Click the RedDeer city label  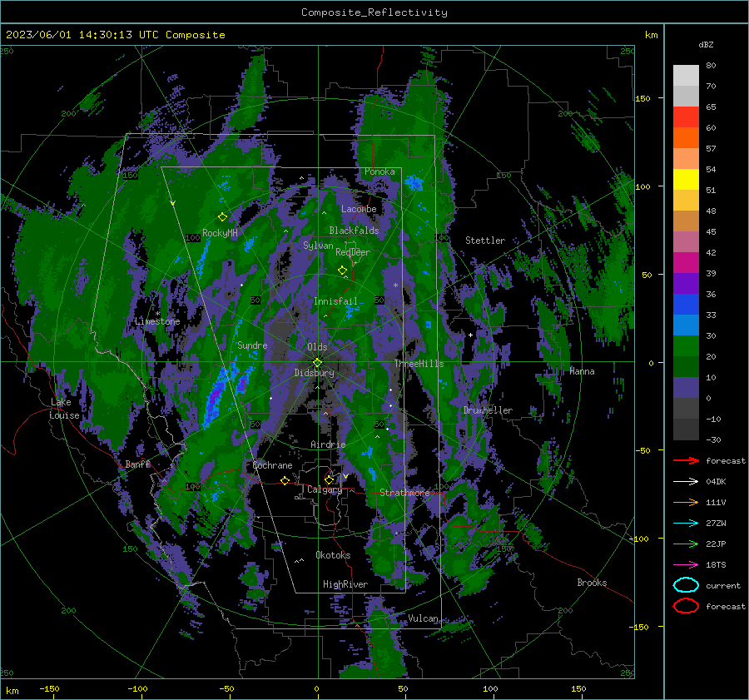353,252
